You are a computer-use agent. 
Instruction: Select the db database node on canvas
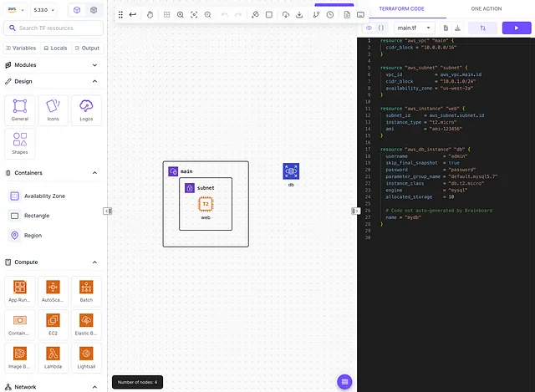(x=291, y=171)
